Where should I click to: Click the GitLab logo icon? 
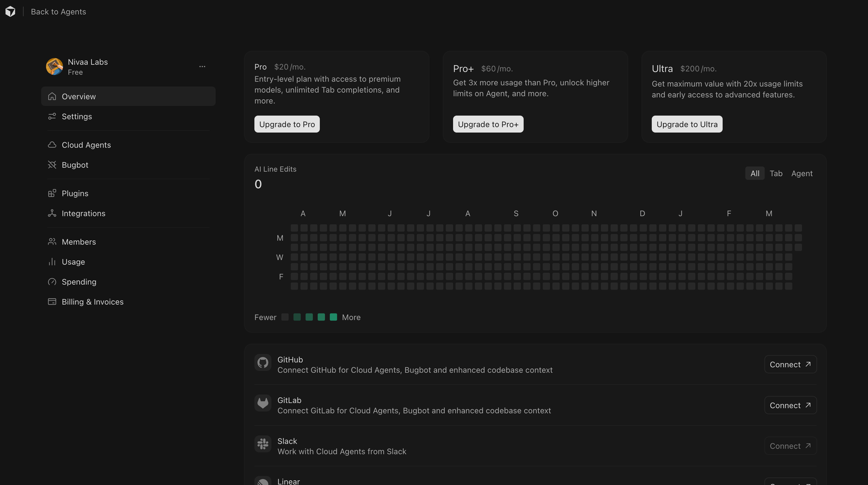(x=263, y=403)
